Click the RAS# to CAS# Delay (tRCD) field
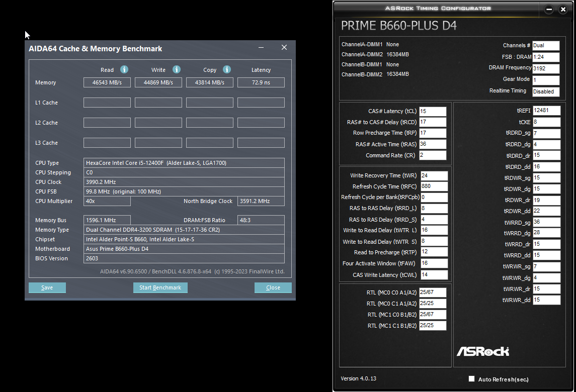Screen dimensions: 576x392 [433, 122]
